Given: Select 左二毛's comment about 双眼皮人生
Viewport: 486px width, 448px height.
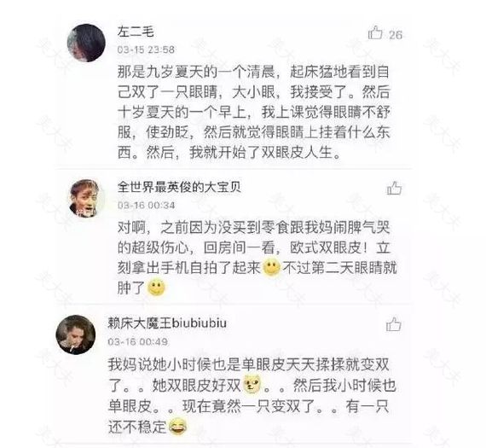Looking at the screenshot, I should coord(253,112).
